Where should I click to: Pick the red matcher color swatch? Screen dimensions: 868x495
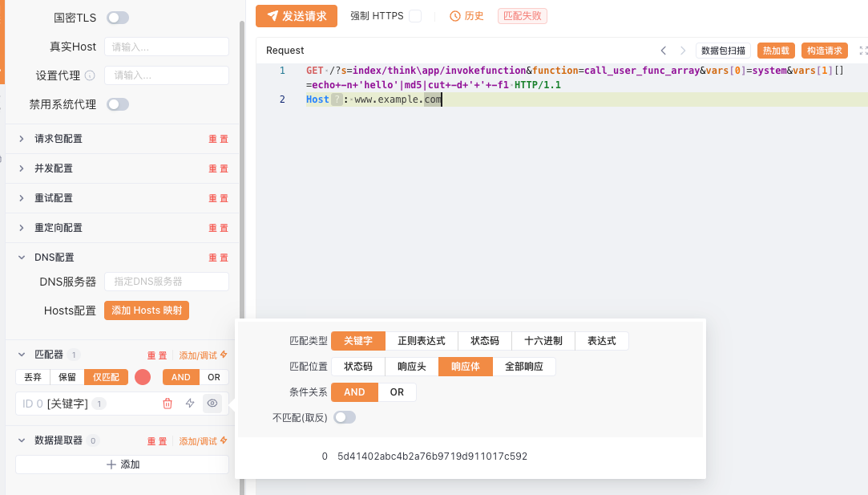143,377
